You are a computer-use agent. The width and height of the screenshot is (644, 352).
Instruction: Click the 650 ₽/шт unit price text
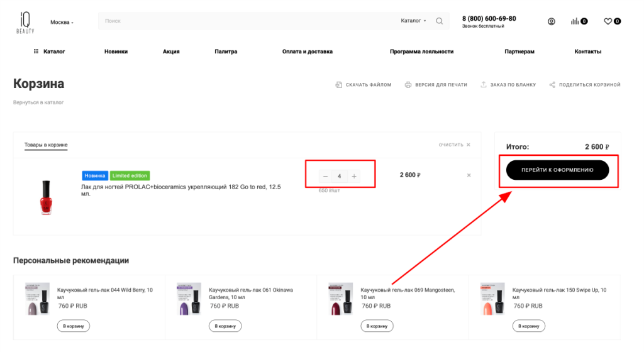[x=329, y=190]
